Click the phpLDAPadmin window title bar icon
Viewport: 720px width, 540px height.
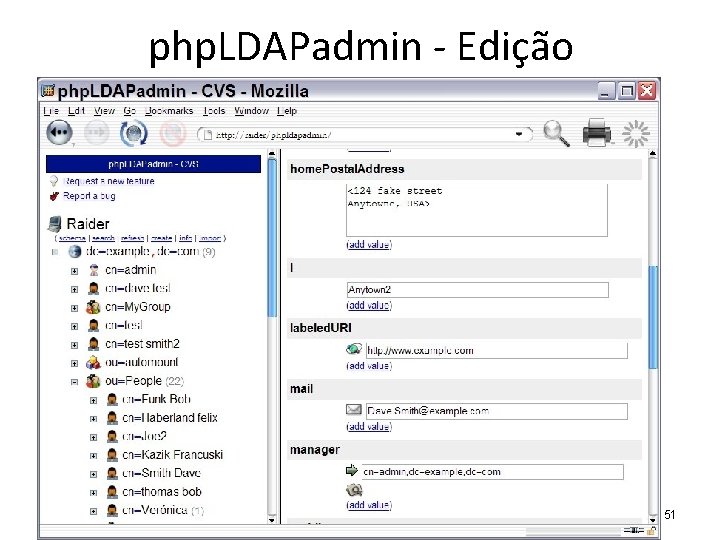48,90
